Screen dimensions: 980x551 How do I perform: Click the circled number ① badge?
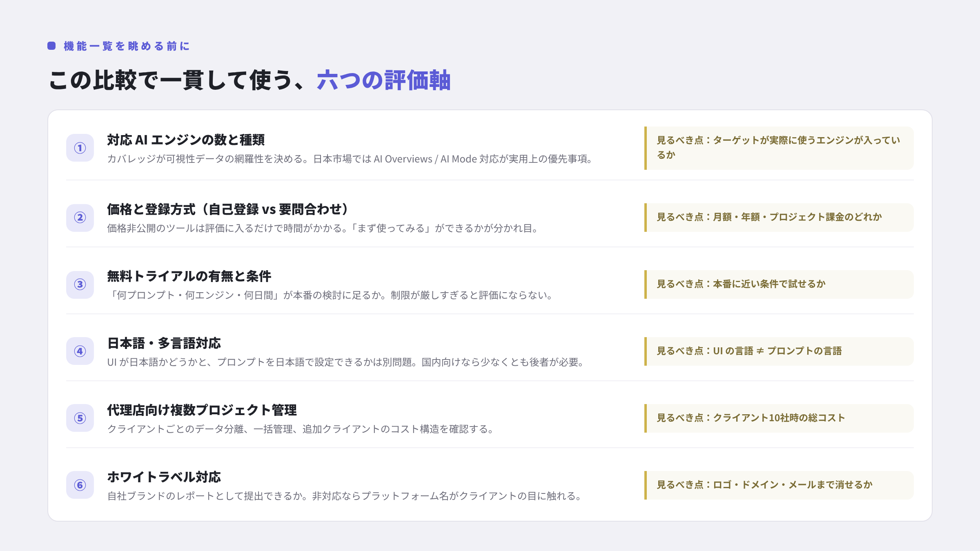(x=80, y=148)
